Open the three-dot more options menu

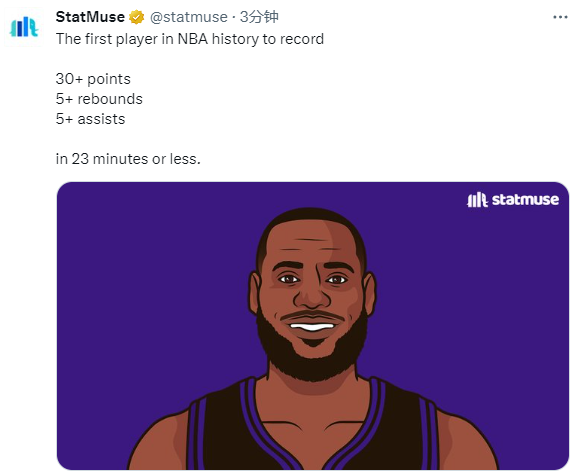pyautogui.click(x=560, y=17)
